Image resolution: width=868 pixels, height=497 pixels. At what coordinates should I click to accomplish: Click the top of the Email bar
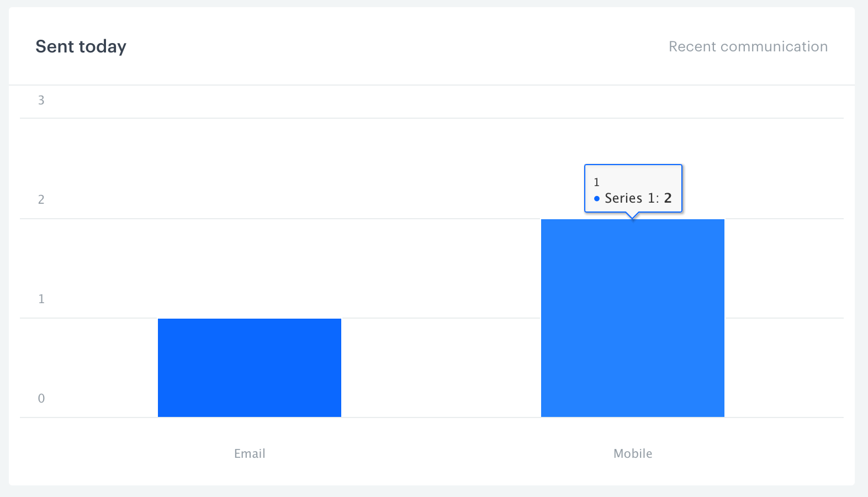249,319
